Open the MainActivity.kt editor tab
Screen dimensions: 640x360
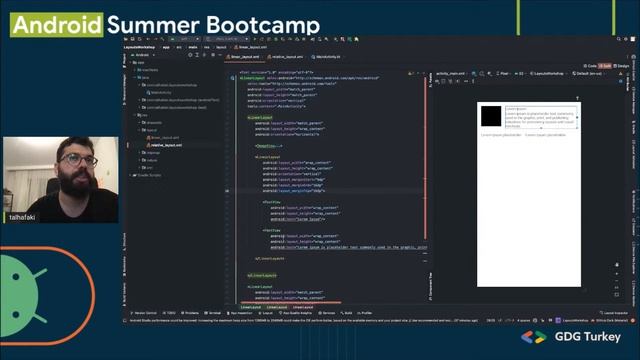(328, 57)
